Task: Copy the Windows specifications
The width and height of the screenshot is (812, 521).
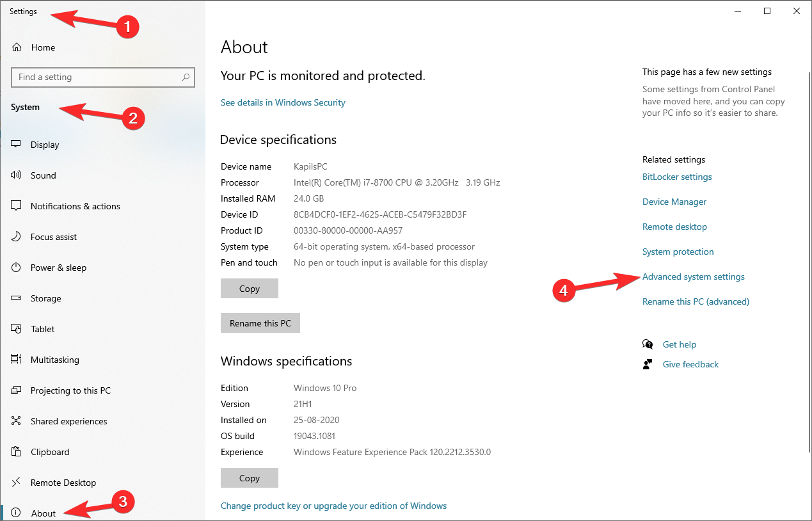Action: [249, 478]
